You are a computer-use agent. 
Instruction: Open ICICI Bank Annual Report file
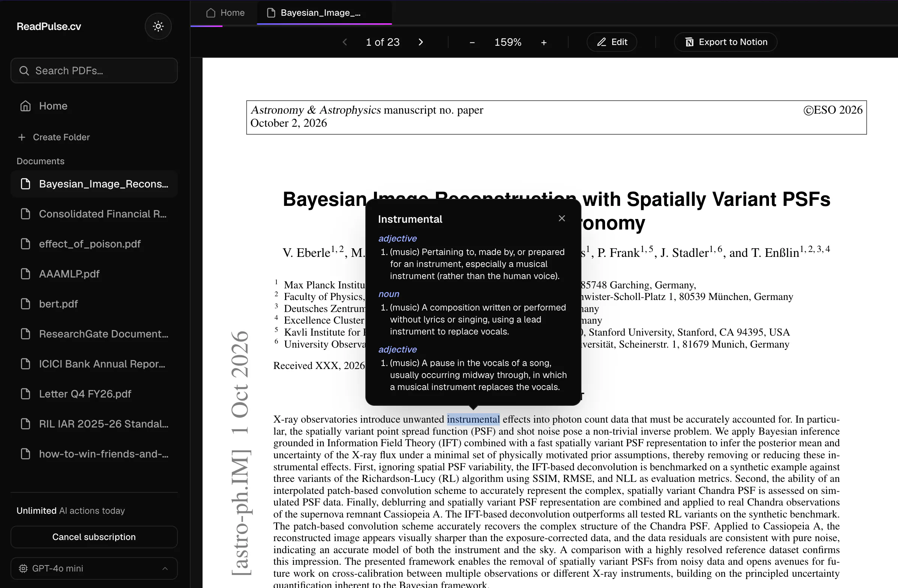click(94, 364)
